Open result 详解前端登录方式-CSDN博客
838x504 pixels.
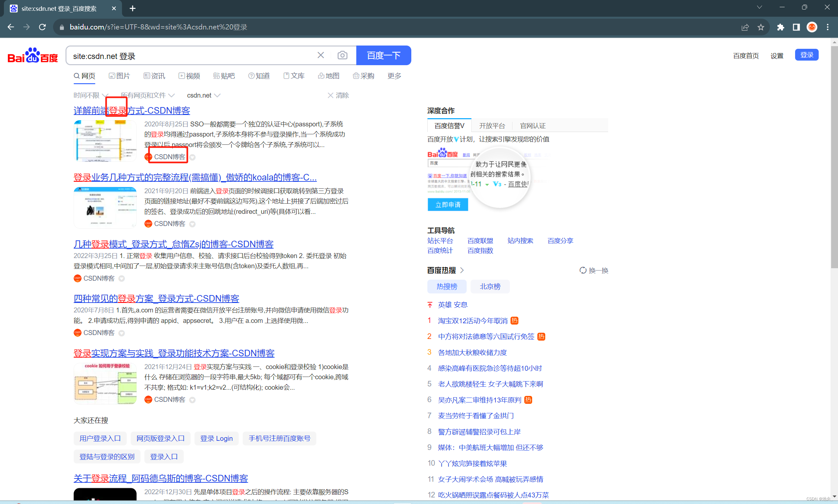[x=132, y=110]
